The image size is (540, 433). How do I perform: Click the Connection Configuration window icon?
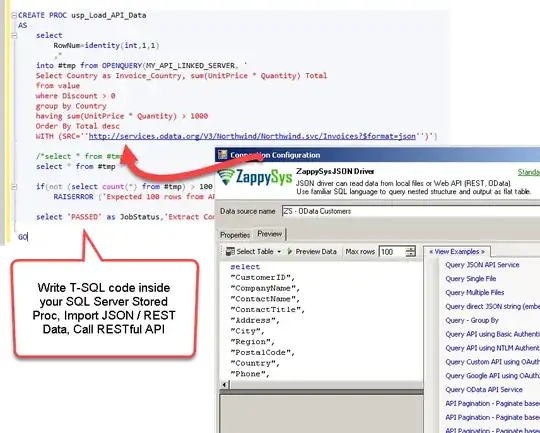223,155
